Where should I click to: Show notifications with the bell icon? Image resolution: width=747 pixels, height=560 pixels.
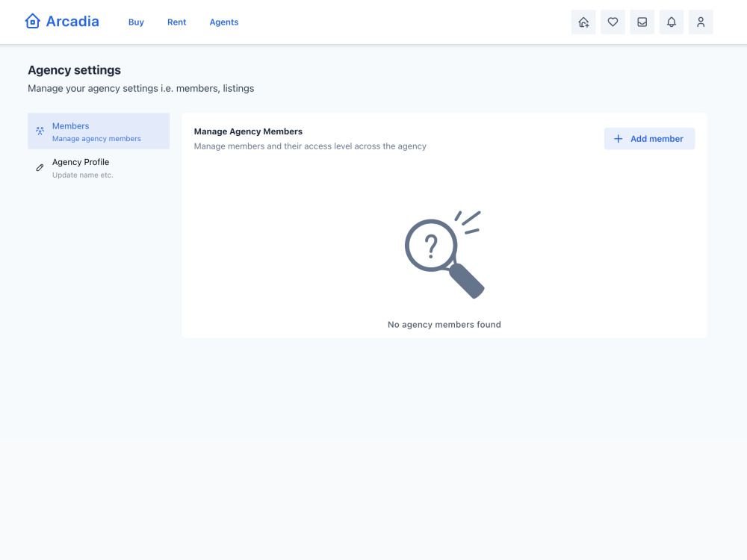tap(672, 22)
